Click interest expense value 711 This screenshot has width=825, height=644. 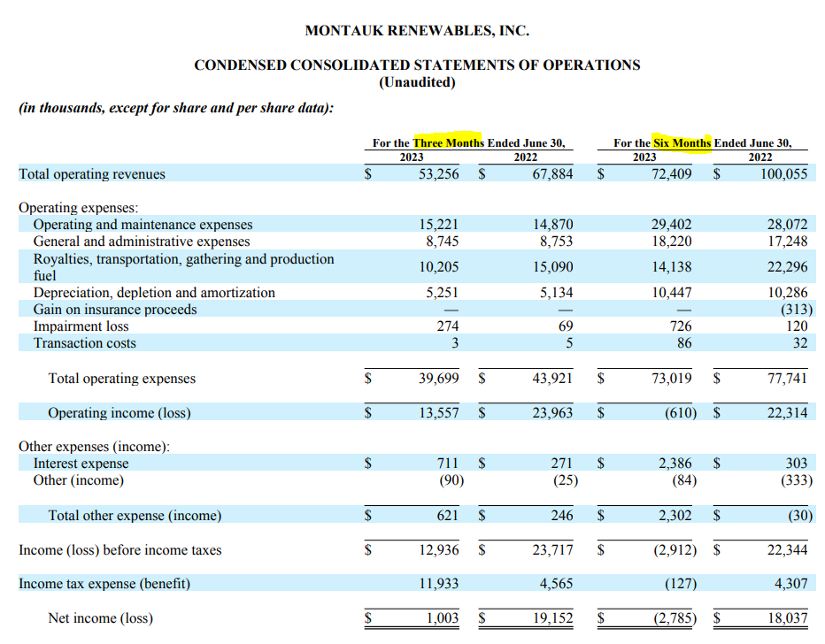click(x=448, y=464)
